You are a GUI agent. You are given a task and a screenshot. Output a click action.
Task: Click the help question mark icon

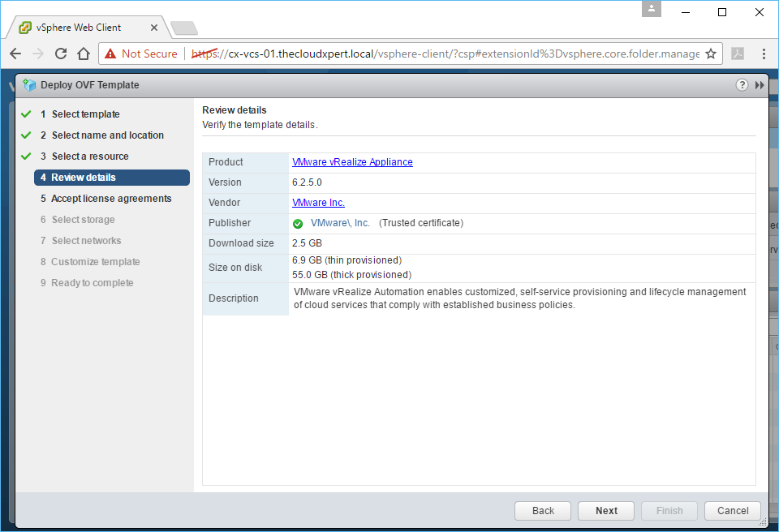(742, 85)
